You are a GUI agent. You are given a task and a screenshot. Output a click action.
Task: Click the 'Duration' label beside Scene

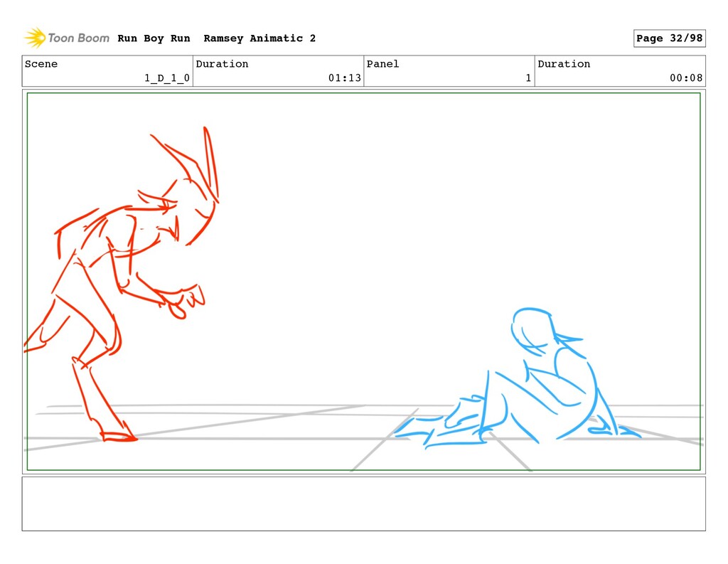tap(222, 63)
